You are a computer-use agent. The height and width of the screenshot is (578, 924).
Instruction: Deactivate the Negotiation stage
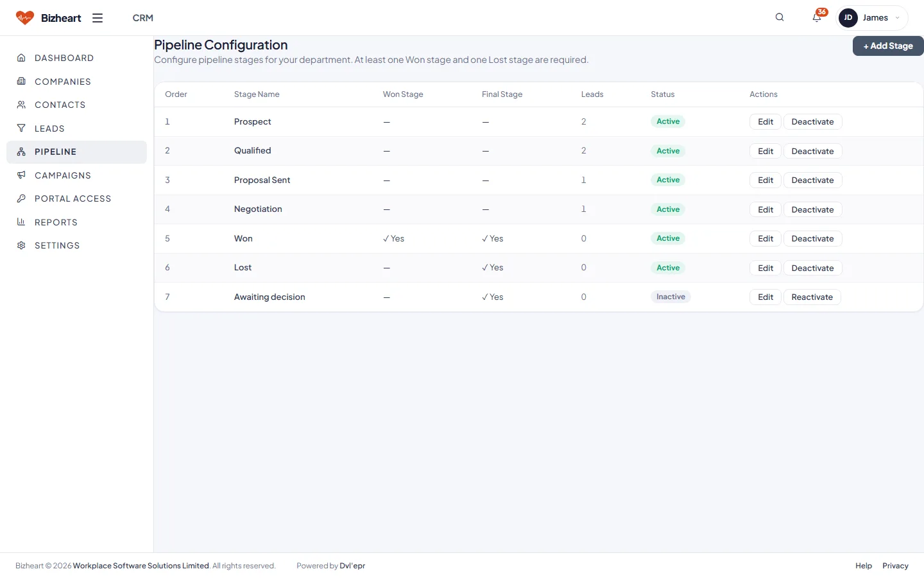(812, 209)
